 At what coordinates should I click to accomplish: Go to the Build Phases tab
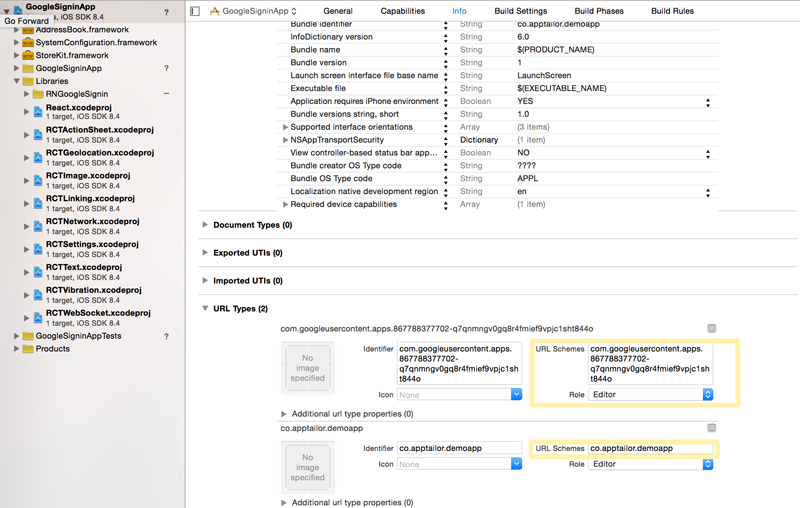coord(599,11)
